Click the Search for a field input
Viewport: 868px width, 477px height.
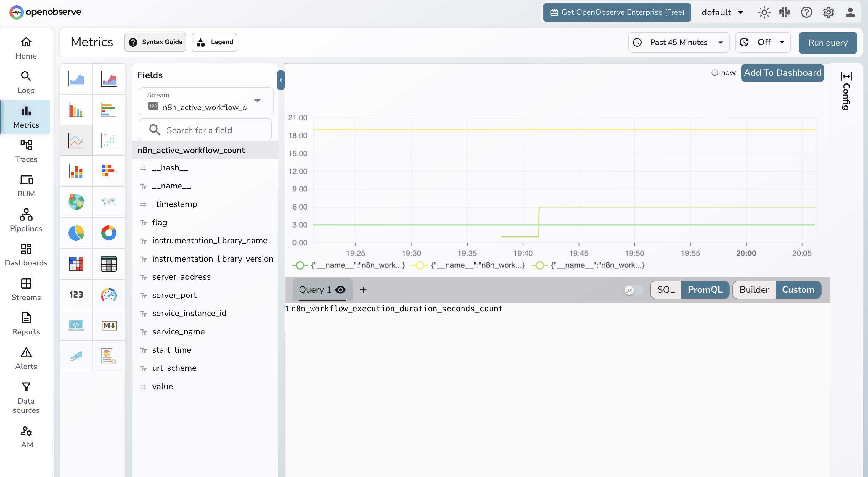205,130
